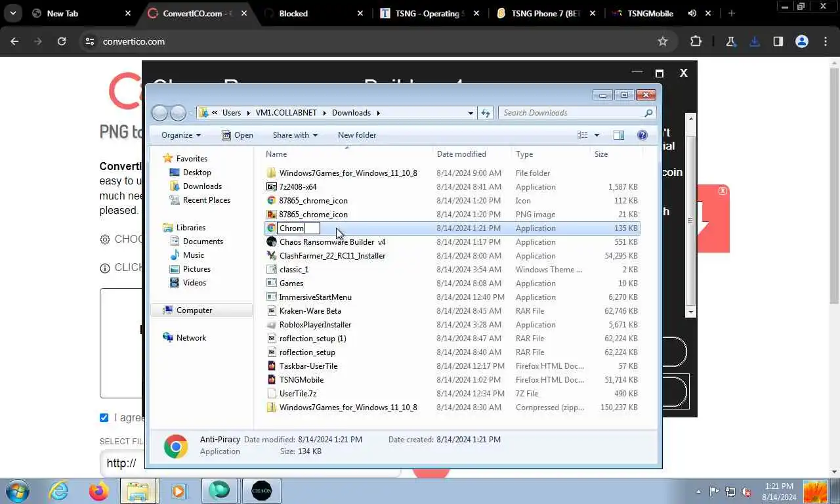Select the ImmersiveStartMenu application

click(x=316, y=297)
